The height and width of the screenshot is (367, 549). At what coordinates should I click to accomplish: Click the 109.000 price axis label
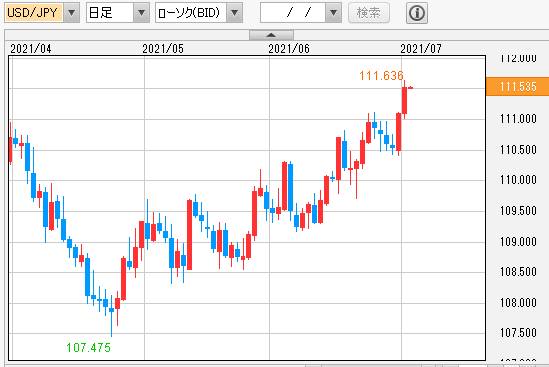pos(518,241)
